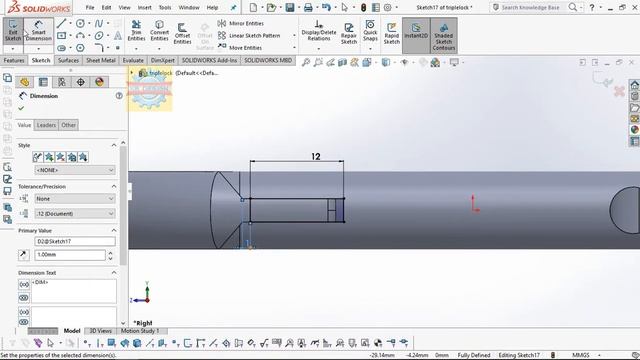Viewport: 640px width, 360px height.
Task: Open the Insert menu
Action: [144, 7]
